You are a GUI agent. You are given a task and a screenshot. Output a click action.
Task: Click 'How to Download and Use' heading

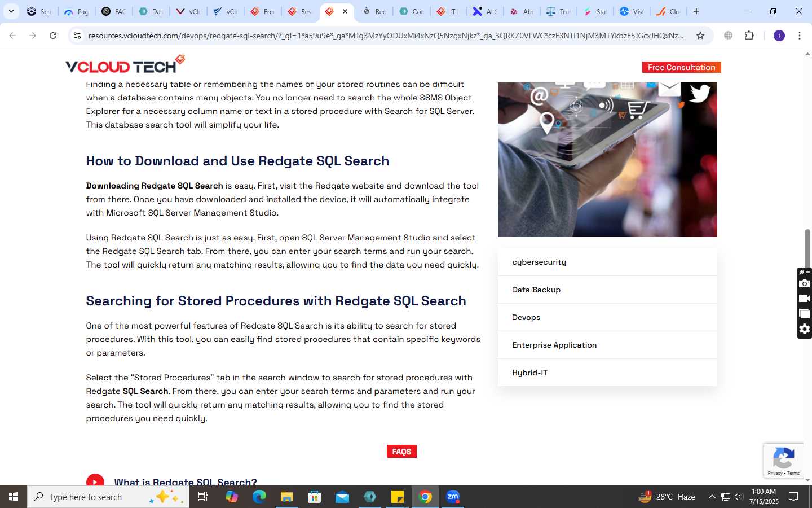click(237, 161)
